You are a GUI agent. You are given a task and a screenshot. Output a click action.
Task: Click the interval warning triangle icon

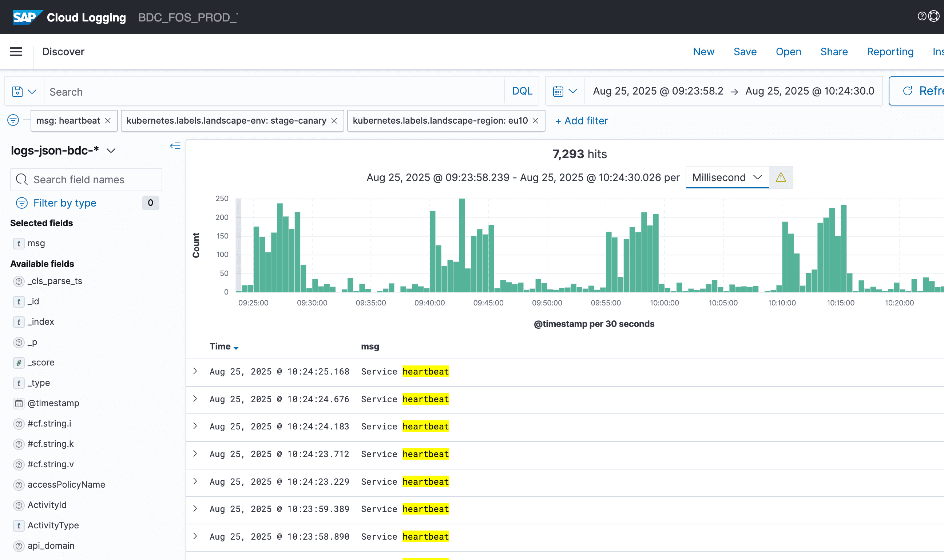tap(781, 177)
